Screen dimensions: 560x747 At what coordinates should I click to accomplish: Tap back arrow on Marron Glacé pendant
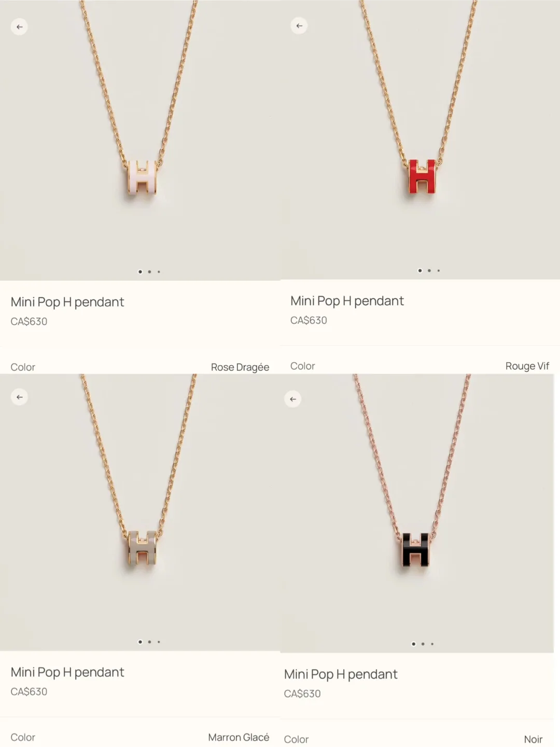(x=19, y=397)
